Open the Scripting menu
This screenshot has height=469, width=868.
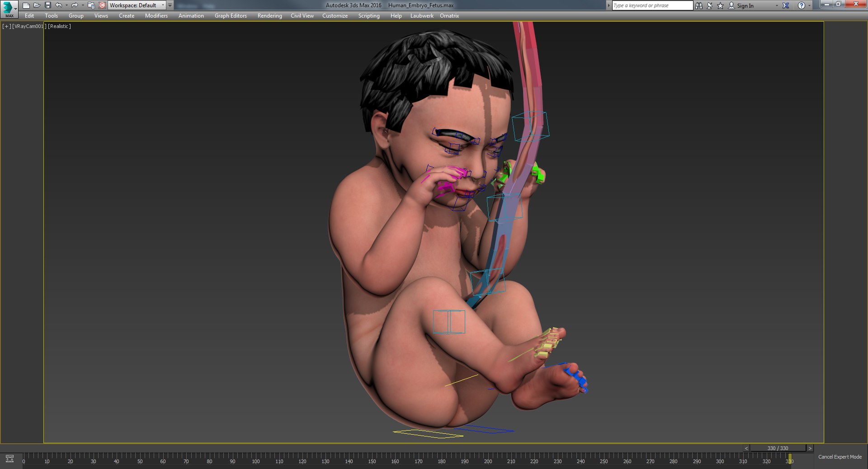tap(369, 16)
